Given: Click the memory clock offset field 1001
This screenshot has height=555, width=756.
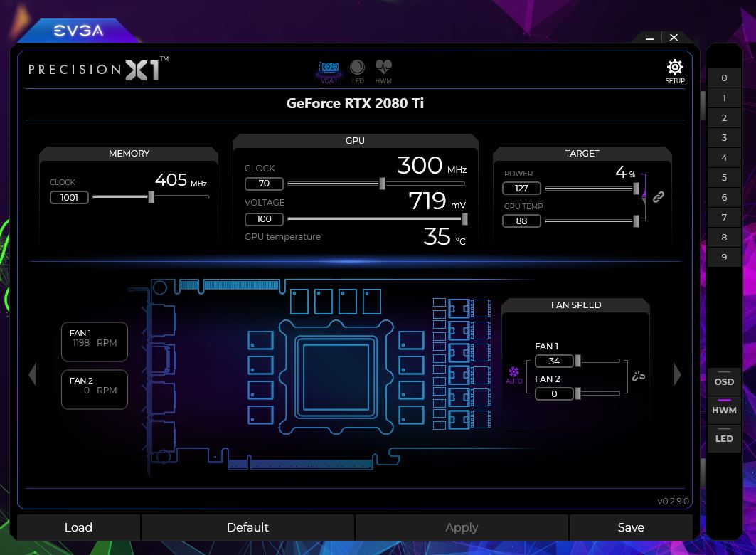Looking at the screenshot, I should tap(69, 197).
